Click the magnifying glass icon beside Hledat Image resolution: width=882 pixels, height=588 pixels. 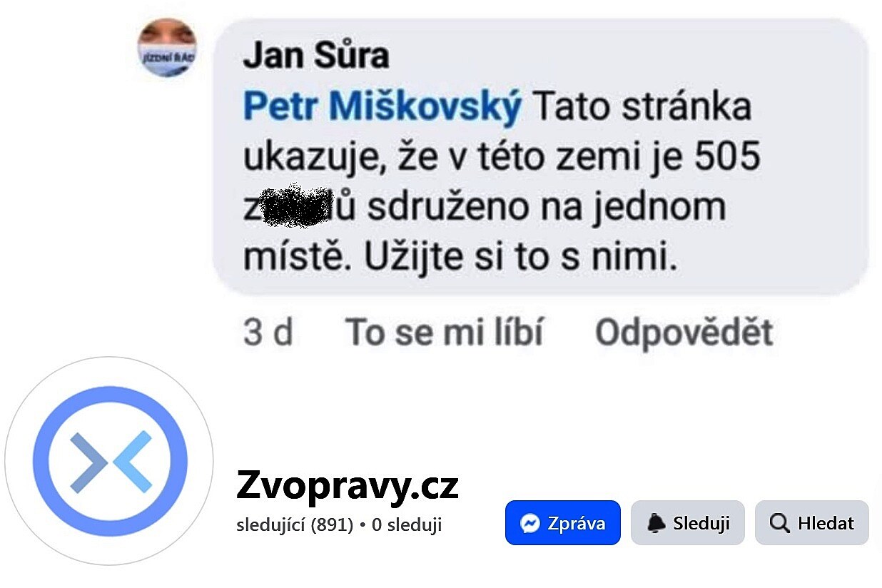780,524
